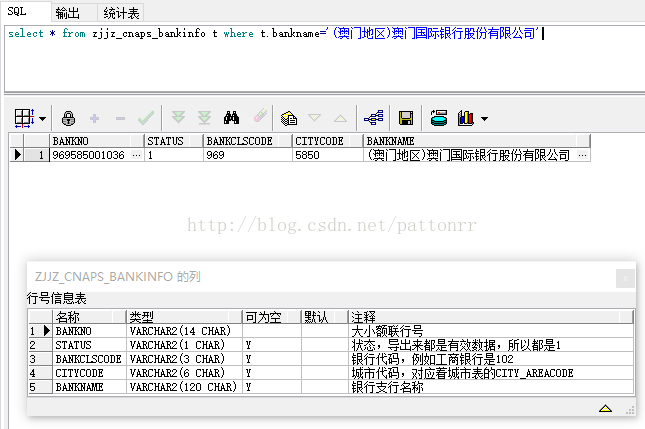Select the BANKNAME row in columns popup

coord(331,387)
